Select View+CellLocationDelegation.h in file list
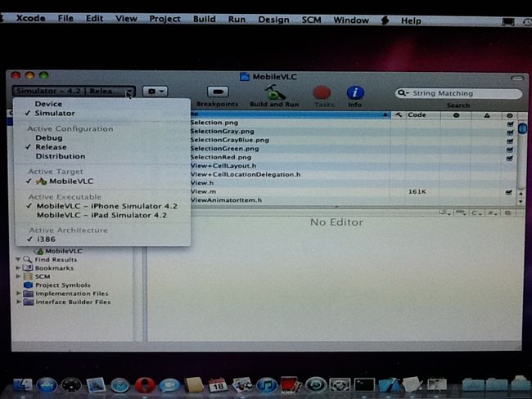This screenshot has height=399, width=532. [x=246, y=175]
